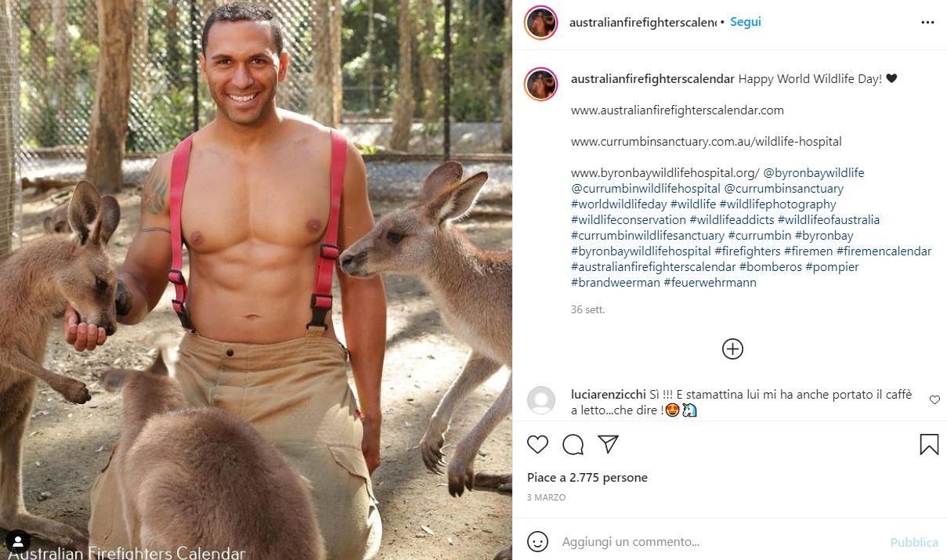Open the #firefighters hashtag
This screenshot has width=947, height=560.
point(747,251)
